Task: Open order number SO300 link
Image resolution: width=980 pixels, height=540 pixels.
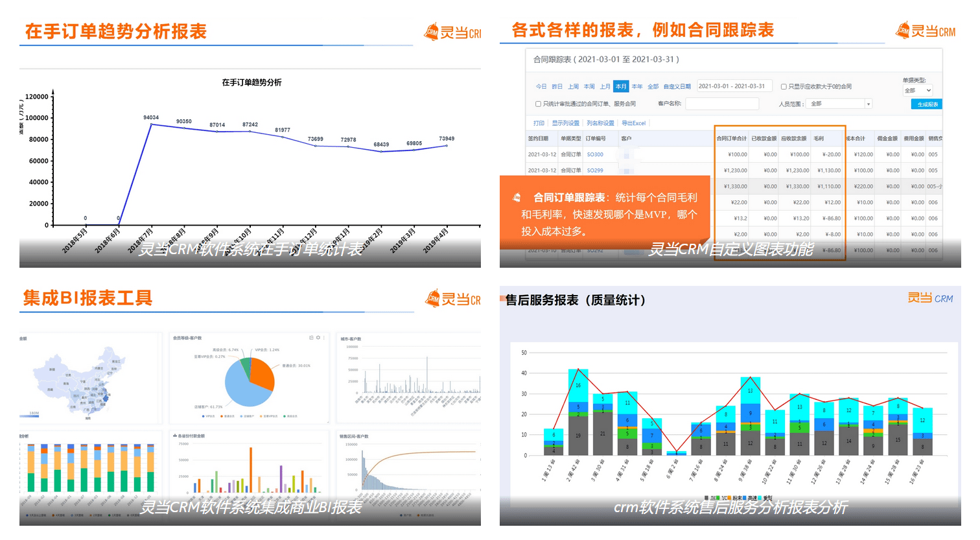Action: pyautogui.click(x=594, y=154)
